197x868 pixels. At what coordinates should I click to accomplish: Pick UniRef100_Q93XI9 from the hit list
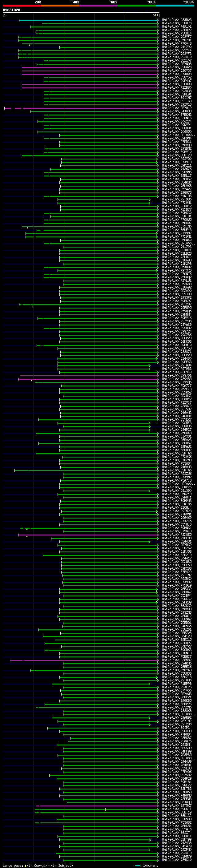[177, 853]
